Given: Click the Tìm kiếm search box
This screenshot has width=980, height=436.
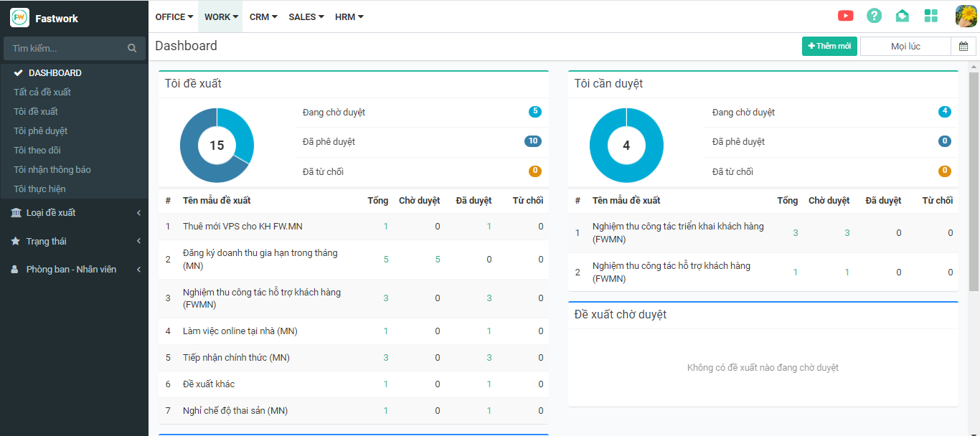Looking at the screenshot, I should [66, 49].
